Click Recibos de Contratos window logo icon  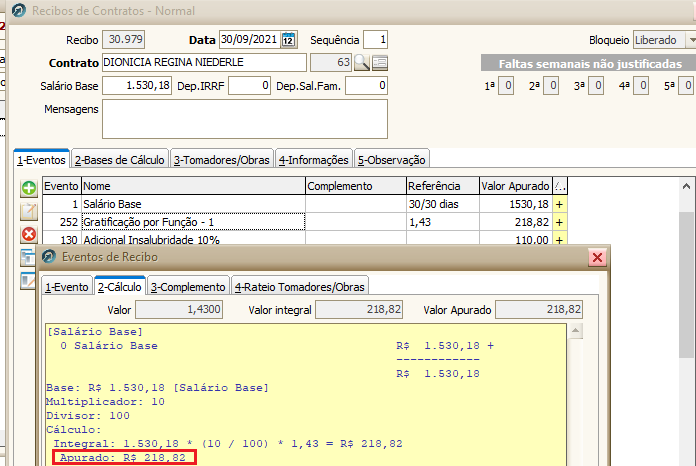(x=19, y=10)
